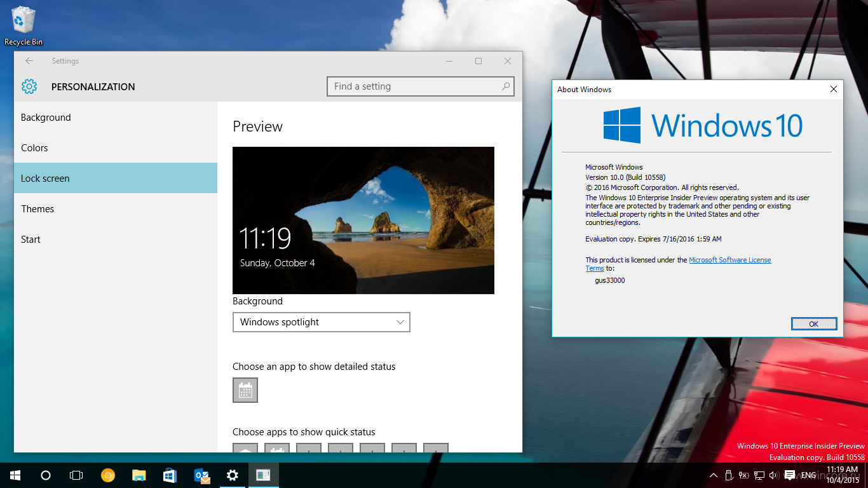The height and width of the screenshot is (488, 868).
Task: Click the Personalization gear icon
Action: tap(29, 86)
